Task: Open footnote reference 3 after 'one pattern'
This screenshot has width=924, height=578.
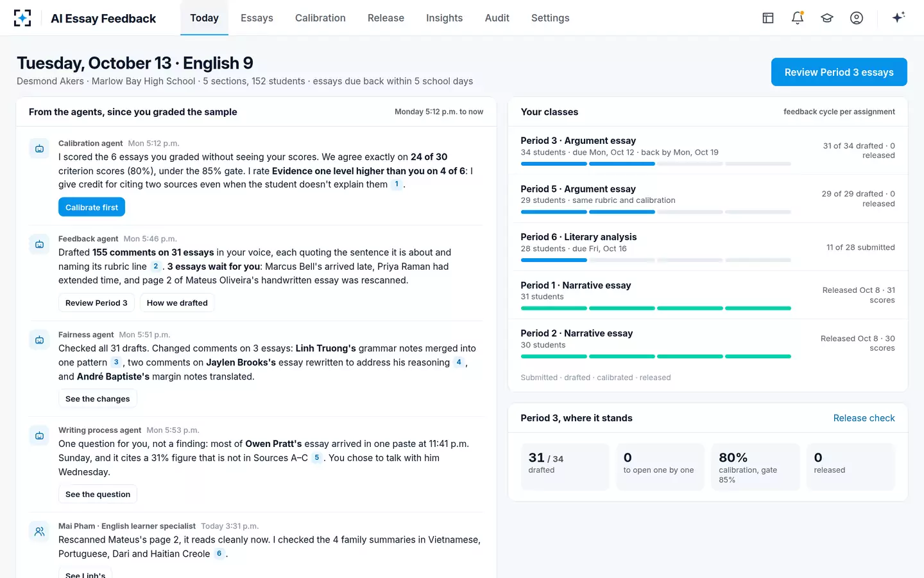Action: (116, 362)
